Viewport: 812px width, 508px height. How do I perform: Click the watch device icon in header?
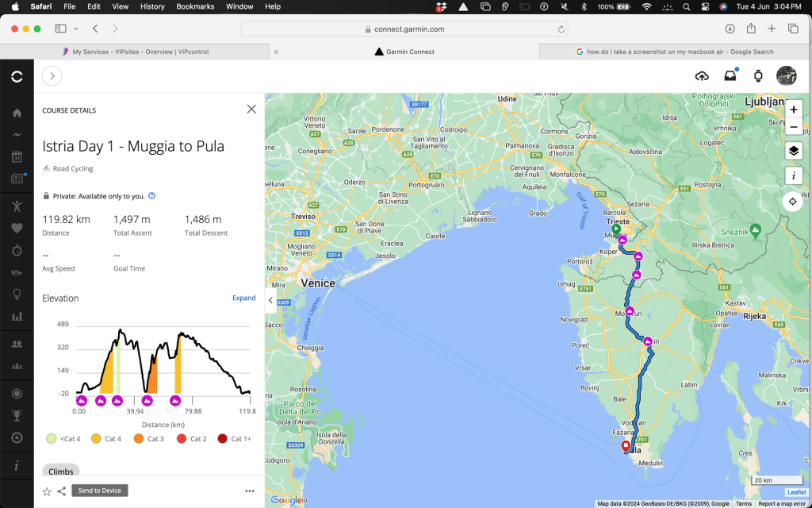coord(758,76)
